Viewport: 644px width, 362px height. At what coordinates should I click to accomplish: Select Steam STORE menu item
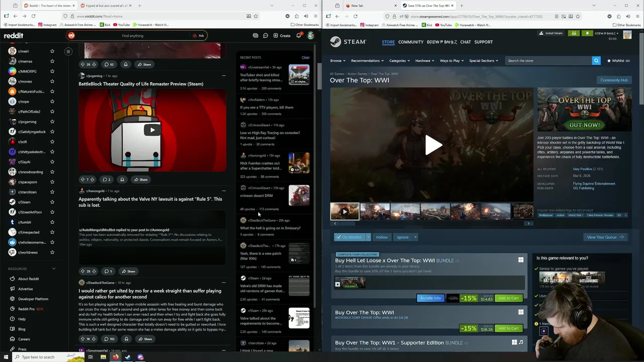388,42
